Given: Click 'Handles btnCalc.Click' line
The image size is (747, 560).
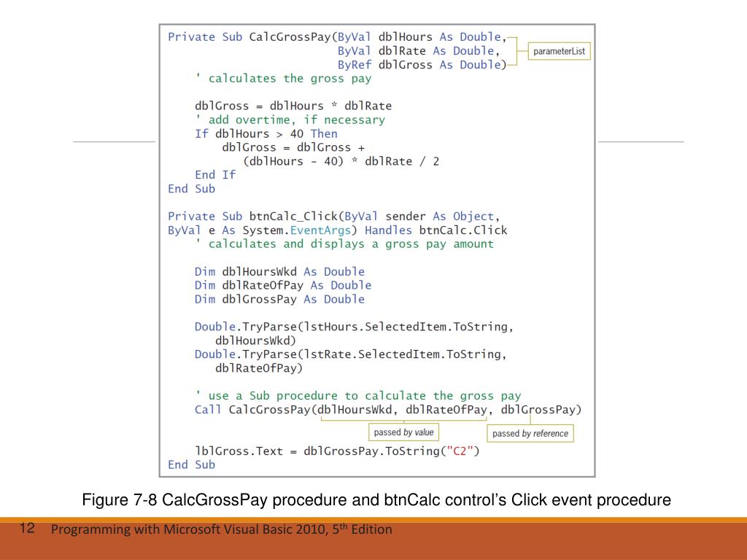Looking at the screenshot, I should coord(337,230).
